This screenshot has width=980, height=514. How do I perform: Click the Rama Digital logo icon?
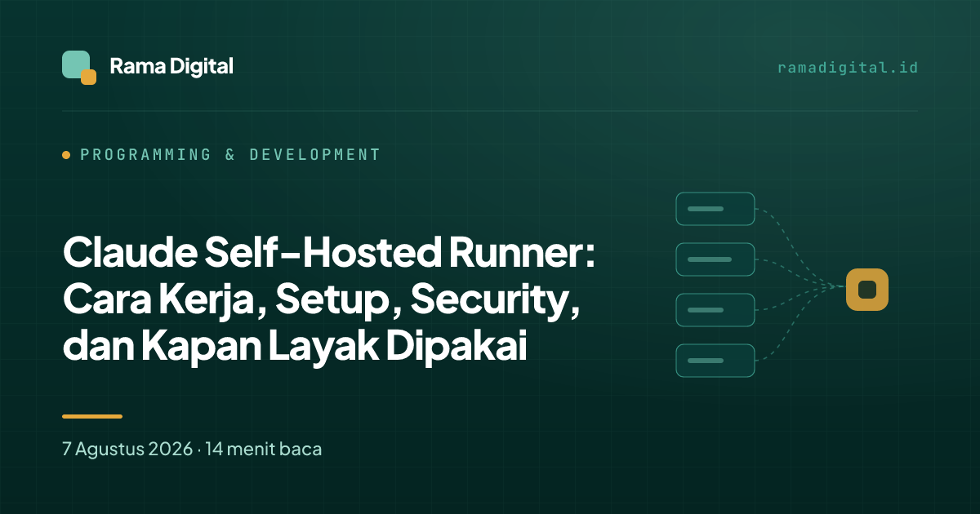pos(79,68)
